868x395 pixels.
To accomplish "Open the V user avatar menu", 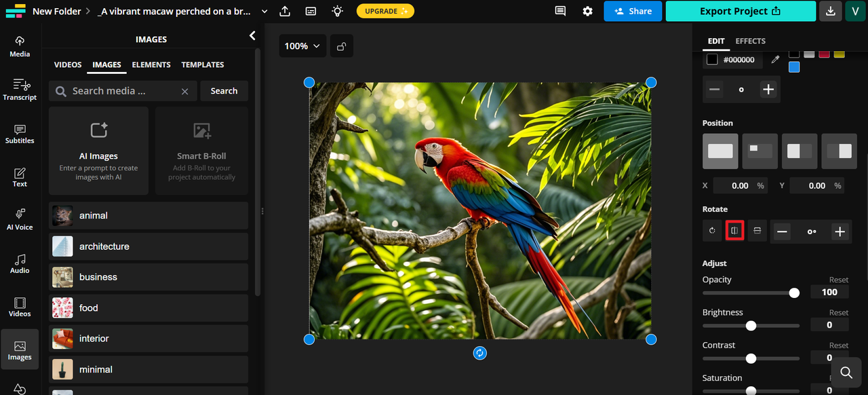I will [855, 11].
